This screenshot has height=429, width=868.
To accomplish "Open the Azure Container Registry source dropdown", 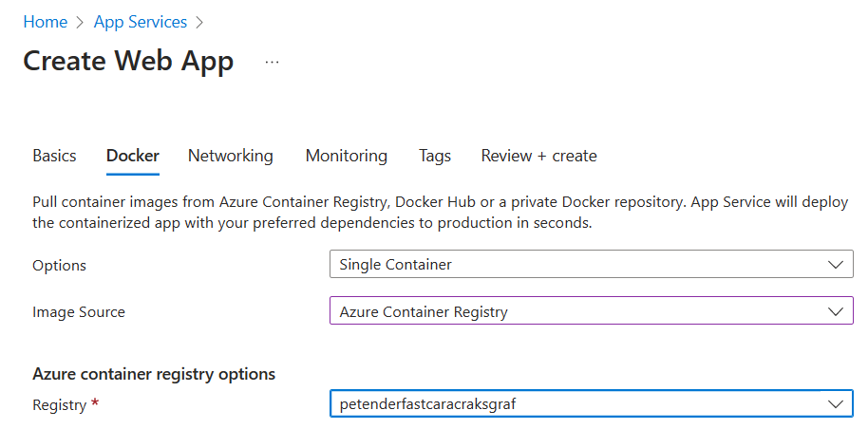I will coord(579,311).
